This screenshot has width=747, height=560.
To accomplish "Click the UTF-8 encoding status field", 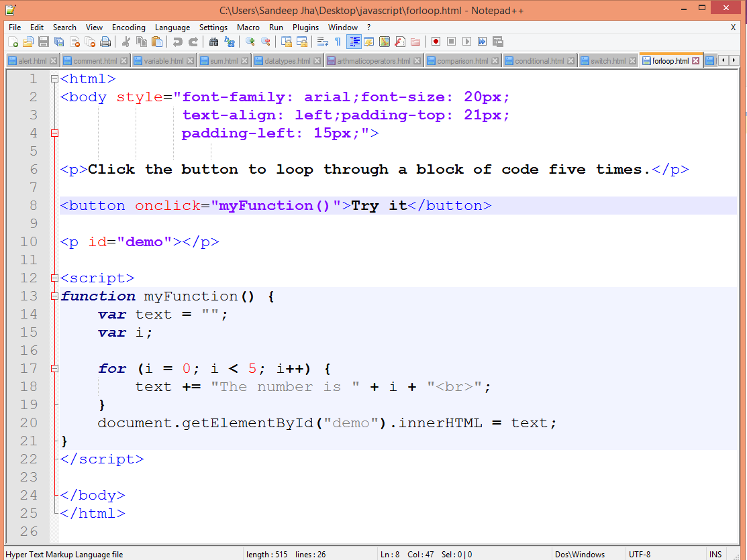I will [640, 554].
